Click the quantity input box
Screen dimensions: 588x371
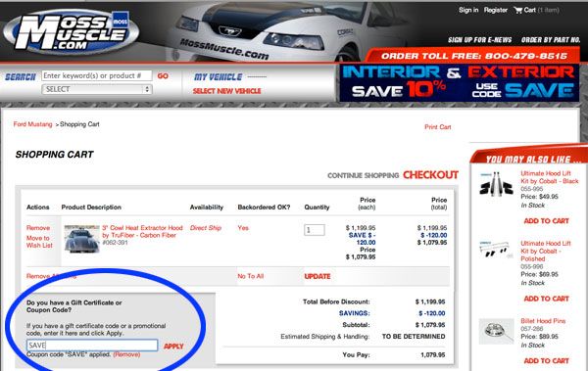(x=315, y=230)
